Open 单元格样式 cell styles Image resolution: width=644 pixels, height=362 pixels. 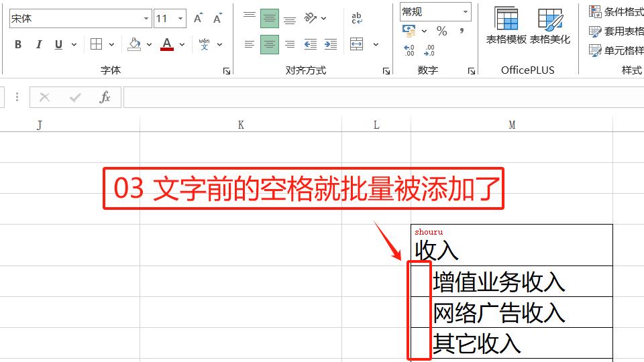coord(616,50)
